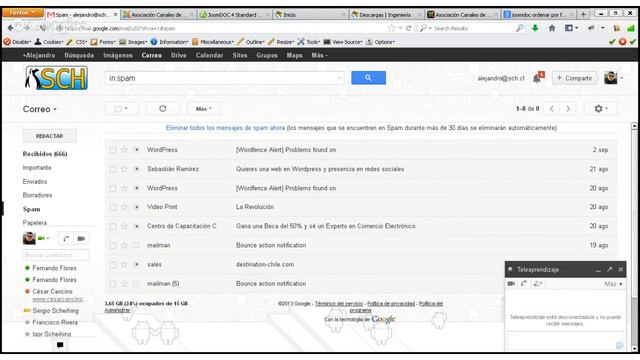Star the Video Print message
Image resolution: width=640 pixels, height=360 pixels.
(x=124, y=207)
